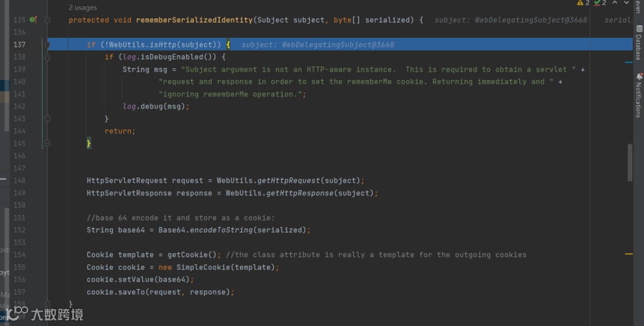Viewport: 644px width, 326px height.
Task: Collapse the rememberSerializedIdentity method fold marker
Action: pos(47,20)
